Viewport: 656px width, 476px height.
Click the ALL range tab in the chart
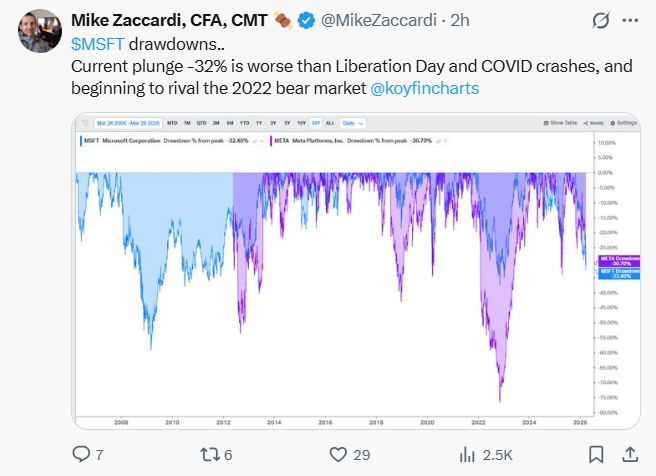pos(331,123)
